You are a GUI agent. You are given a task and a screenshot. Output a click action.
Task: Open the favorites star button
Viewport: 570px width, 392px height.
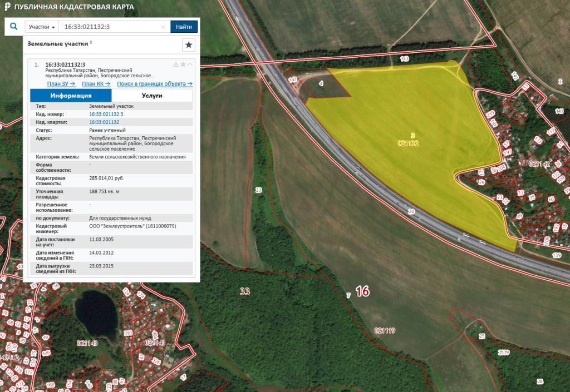coord(189,45)
